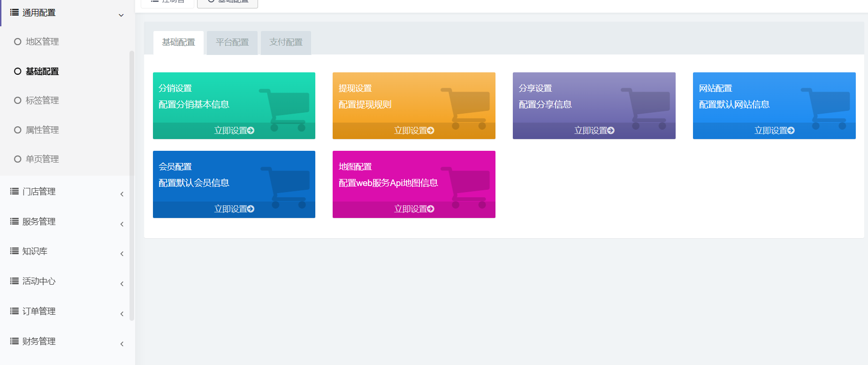Screen dimensions: 868x365
Task: Switch to the 支付配置 tab
Action: pos(286,43)
